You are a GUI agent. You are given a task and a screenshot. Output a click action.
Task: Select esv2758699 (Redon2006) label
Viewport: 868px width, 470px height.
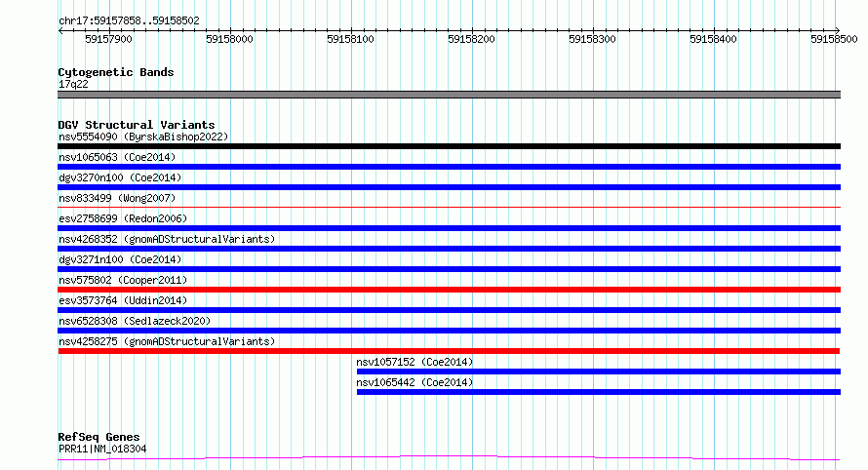(x=123, y=218)
